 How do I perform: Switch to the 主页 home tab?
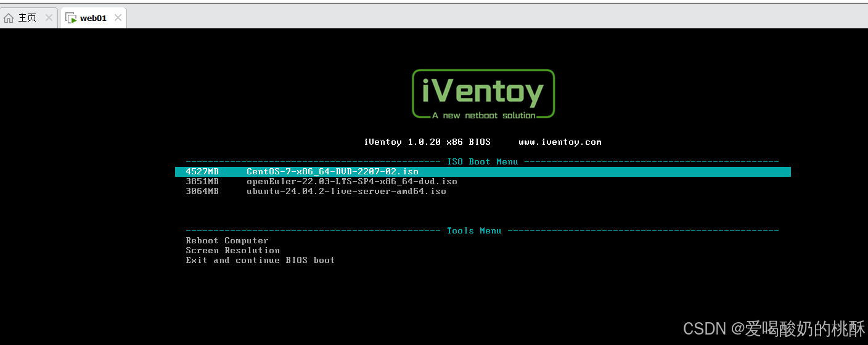[x=29, y=18]
